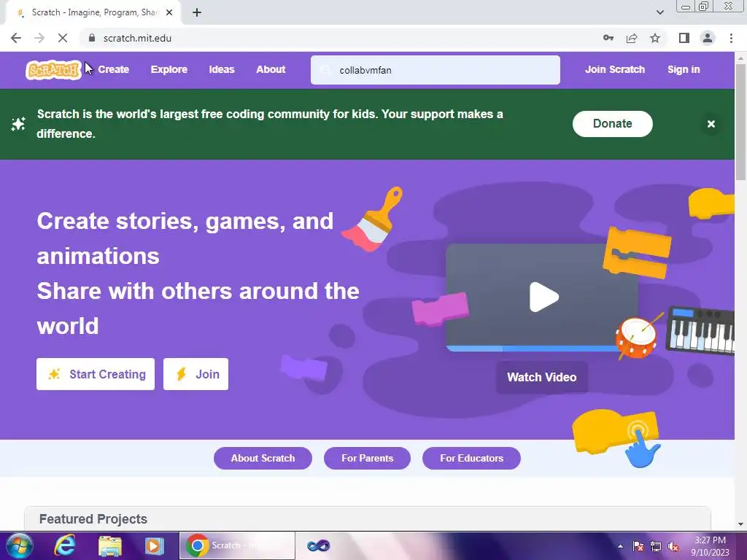Click the Scratch search field containing collabvmfan
Viewport: 747px width, 560px height.
click(x=435, y=70)
